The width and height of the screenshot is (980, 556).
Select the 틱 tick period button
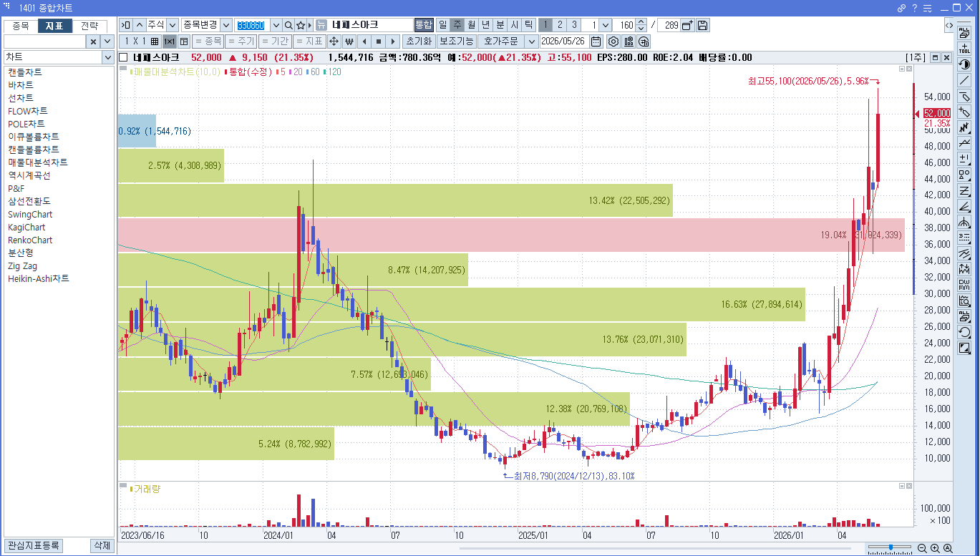[x=528, y=25]
